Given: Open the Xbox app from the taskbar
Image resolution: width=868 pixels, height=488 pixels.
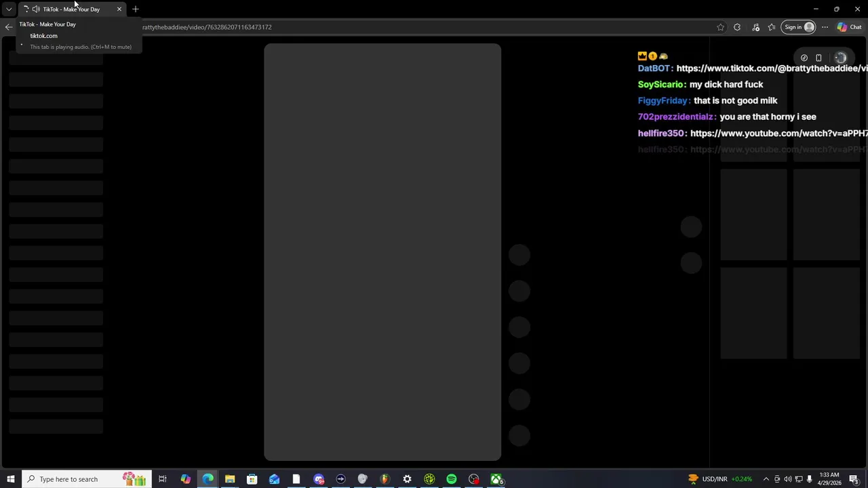Looking at the screenshot, I should point(496,479).
